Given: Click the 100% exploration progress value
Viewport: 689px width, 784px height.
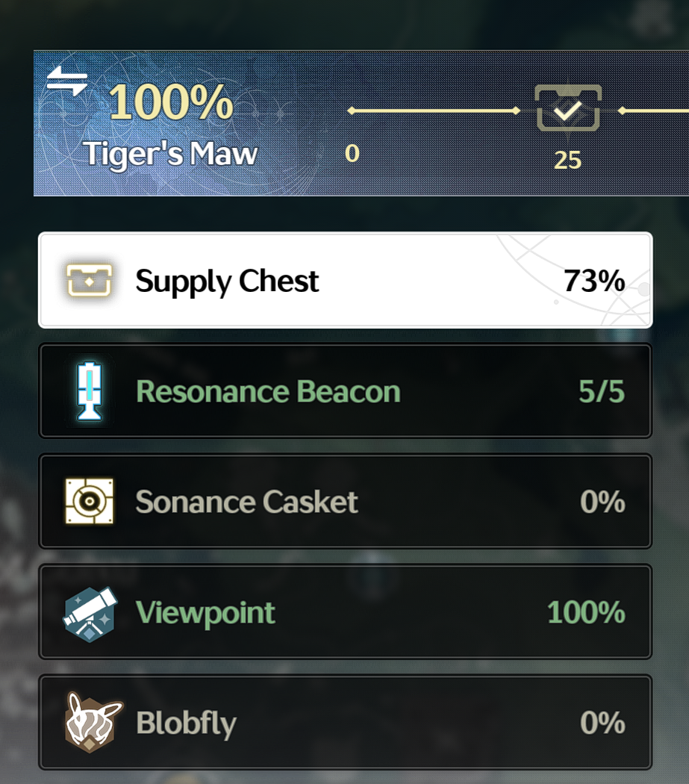Looking at the screenshot, I should tap(171, 102).
